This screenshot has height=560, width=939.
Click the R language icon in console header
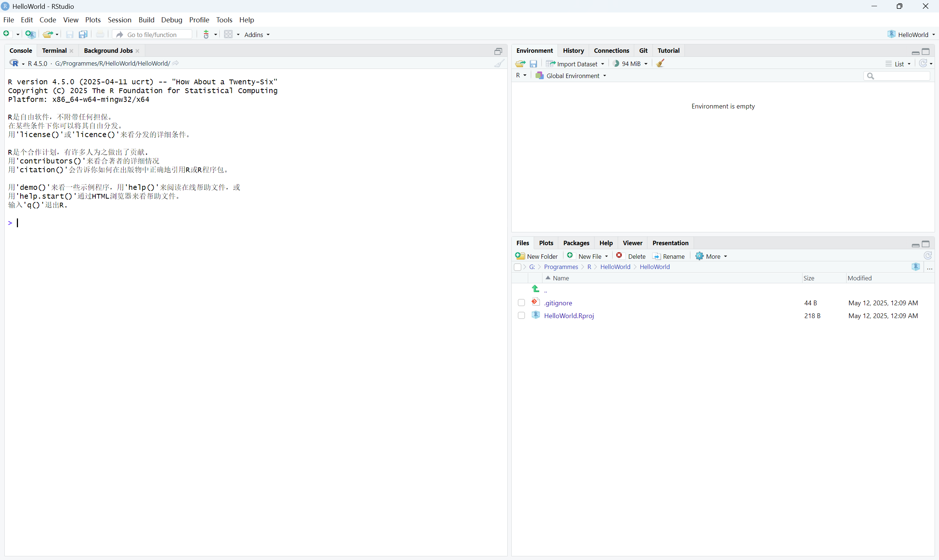click(x=14, y=63)
